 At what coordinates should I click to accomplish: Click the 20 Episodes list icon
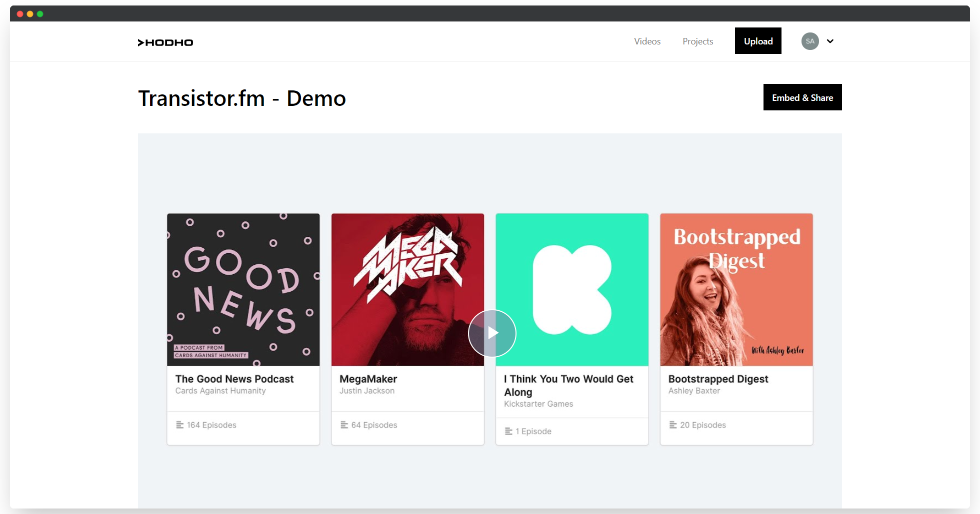(673, 425)
